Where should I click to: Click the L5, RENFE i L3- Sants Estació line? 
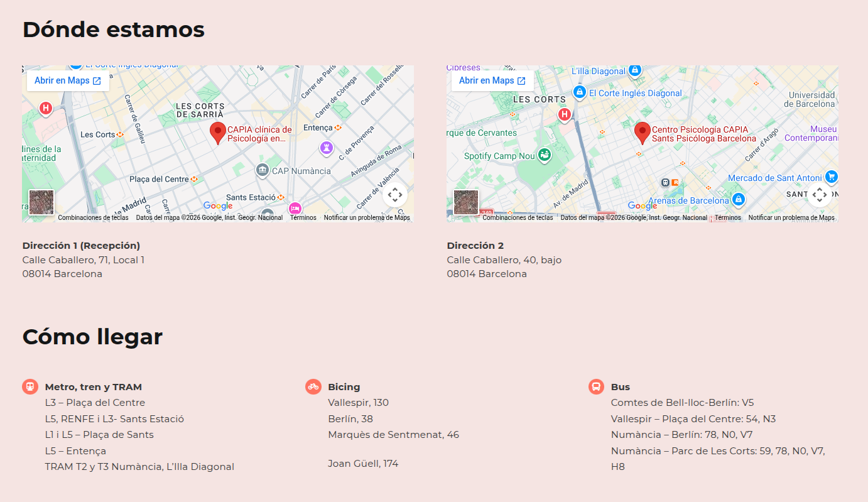(114, 419)
